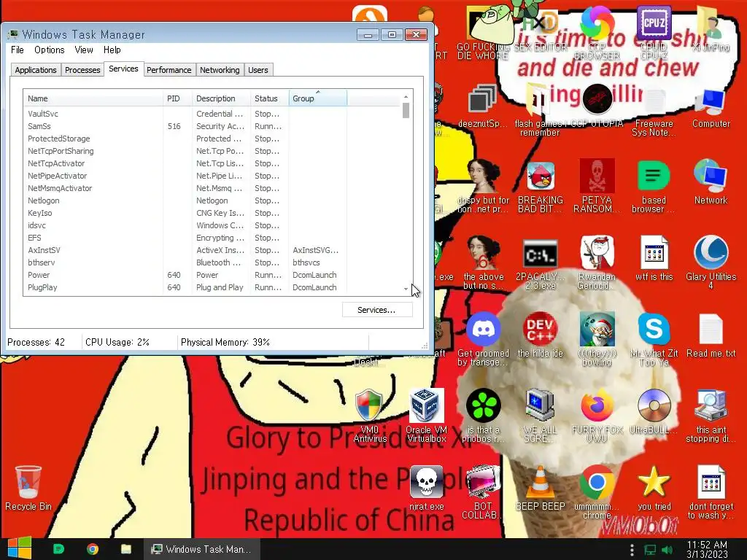This screenshot has height=560, width=747.
Task: Open the CPUID CPU-Z desktop icon
Action: (654, 32)
